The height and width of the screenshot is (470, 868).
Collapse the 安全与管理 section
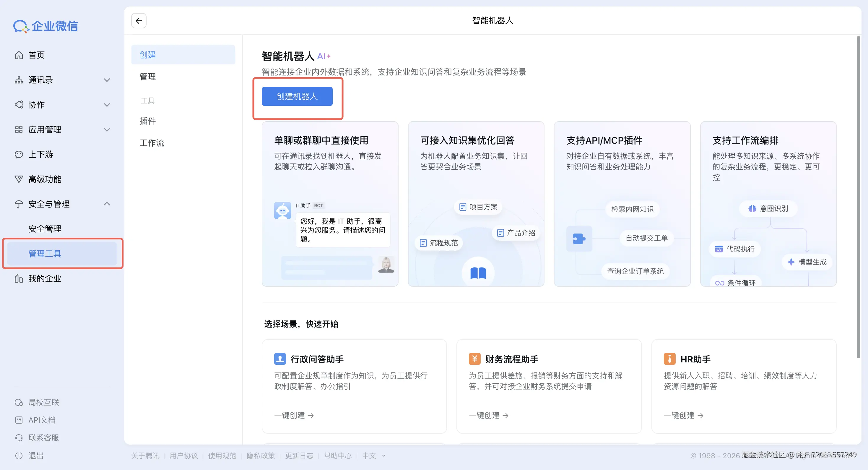point(107,204)
